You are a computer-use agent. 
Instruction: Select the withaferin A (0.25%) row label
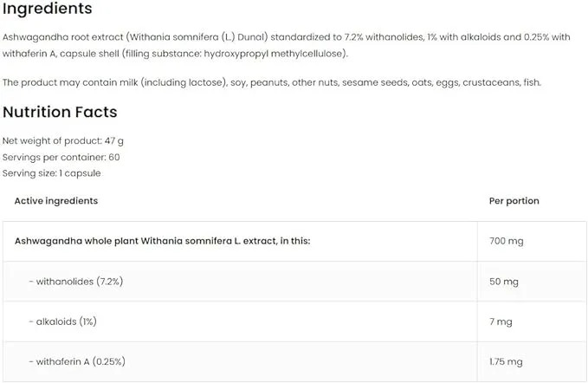tap(77, 361)
